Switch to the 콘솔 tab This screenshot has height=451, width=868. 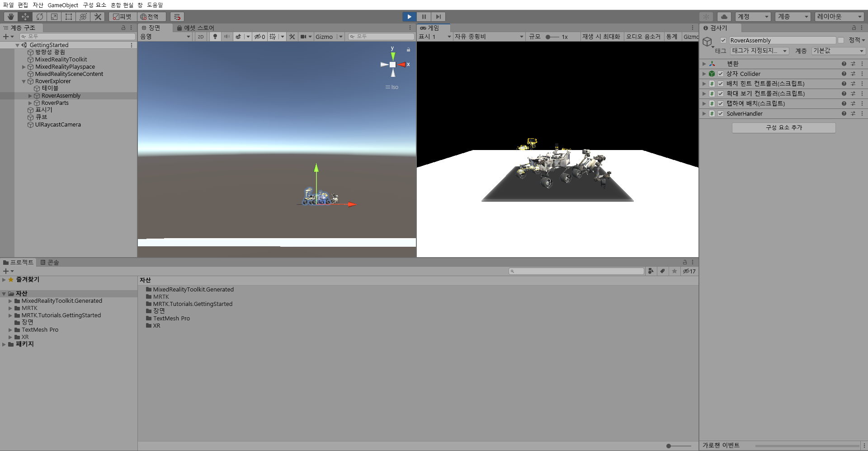coord(50,263)
